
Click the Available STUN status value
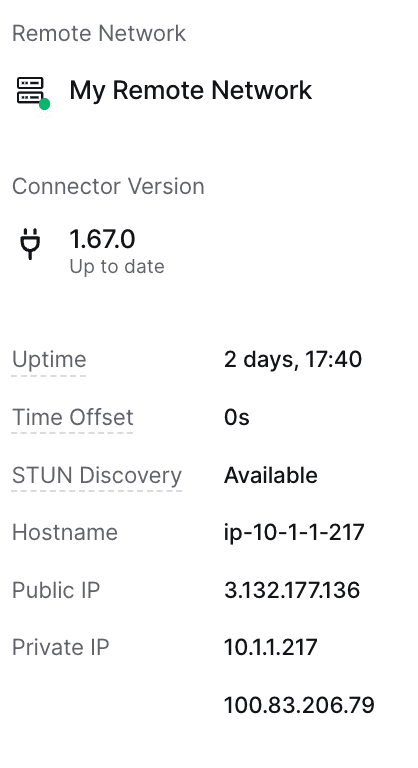pos(270,475)
